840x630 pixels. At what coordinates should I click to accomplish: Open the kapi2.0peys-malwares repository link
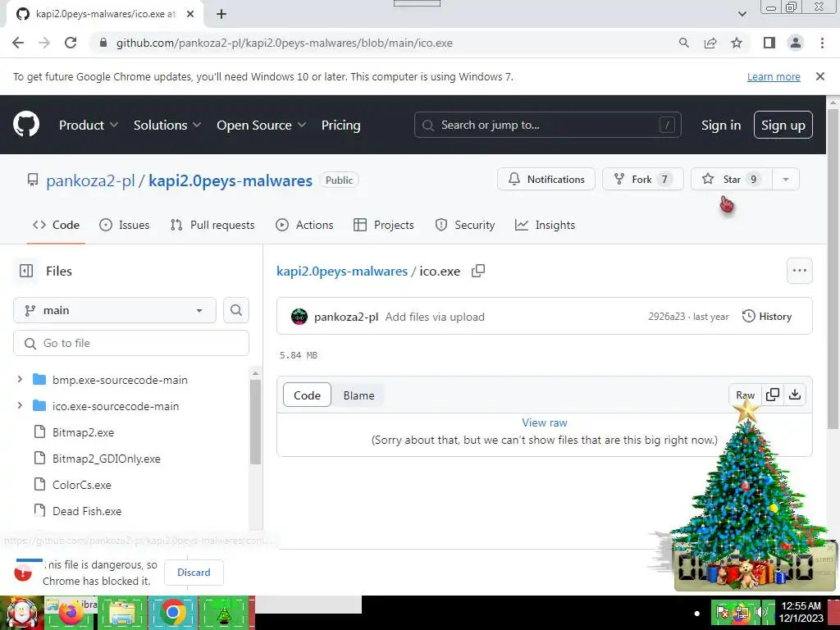231,180
